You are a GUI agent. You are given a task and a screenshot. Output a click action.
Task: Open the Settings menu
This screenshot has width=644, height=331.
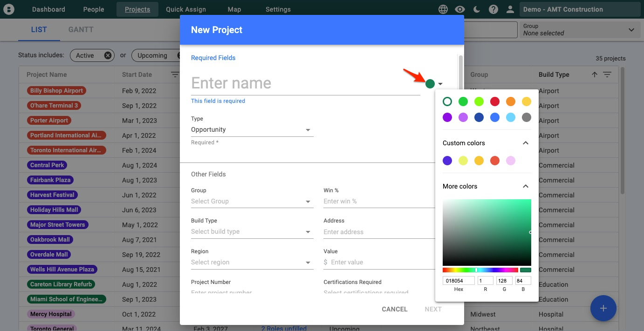click(278, 9)
